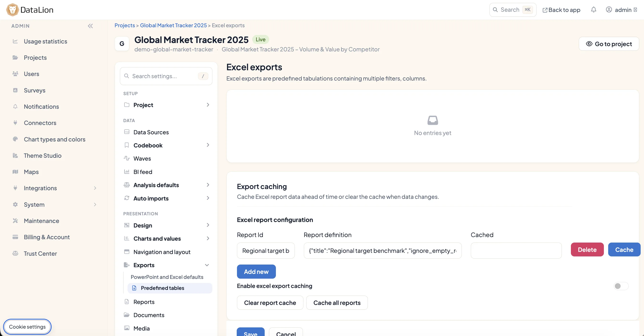644x336 pixels.
Task: Click Global Market Tracker 2025 breadcrumb link
Action: pos(173,25)
